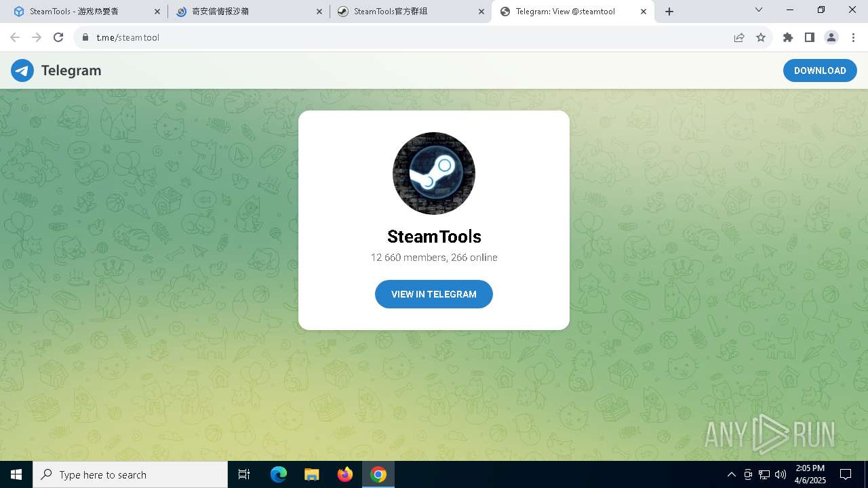The width and height of the screenshot is (868, 488).
Task: Close the Telegram View @steamtool tab
Action: pyautogui.click(x=644, y=12)
